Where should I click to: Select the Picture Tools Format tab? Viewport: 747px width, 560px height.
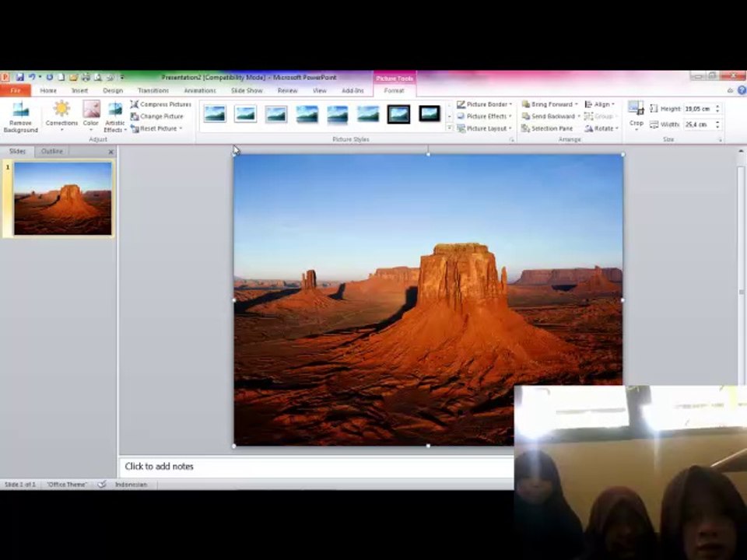tap(394, 90)
